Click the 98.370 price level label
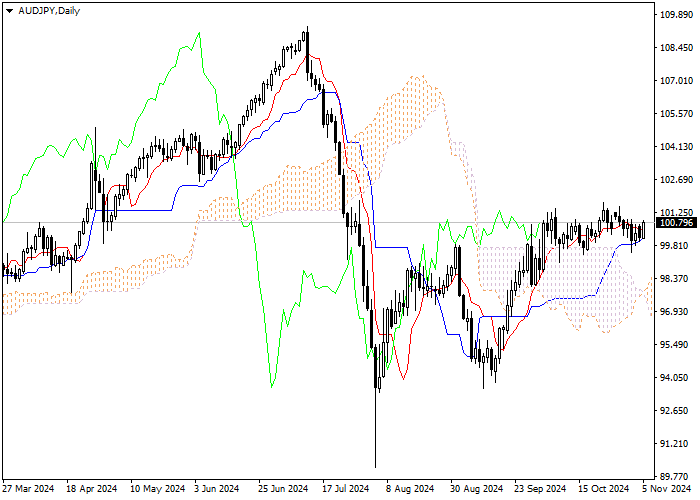 coord(674,279)
